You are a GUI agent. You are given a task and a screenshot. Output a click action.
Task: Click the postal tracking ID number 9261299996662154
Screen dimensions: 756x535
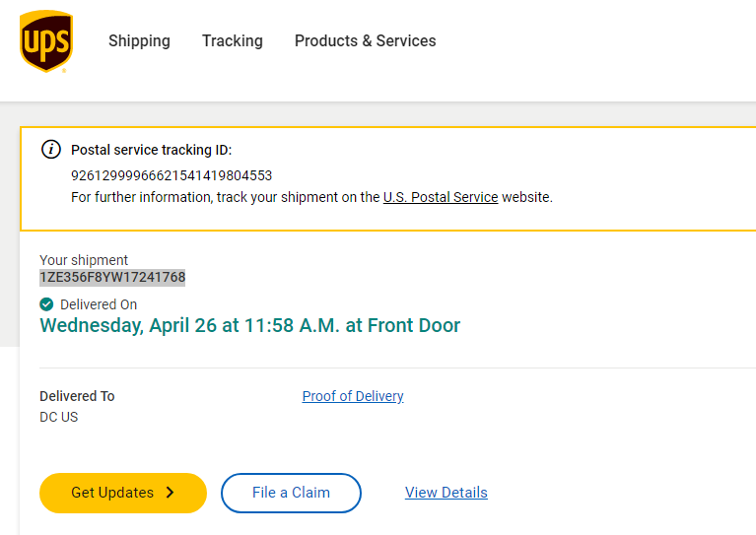[x=172, y=175]
